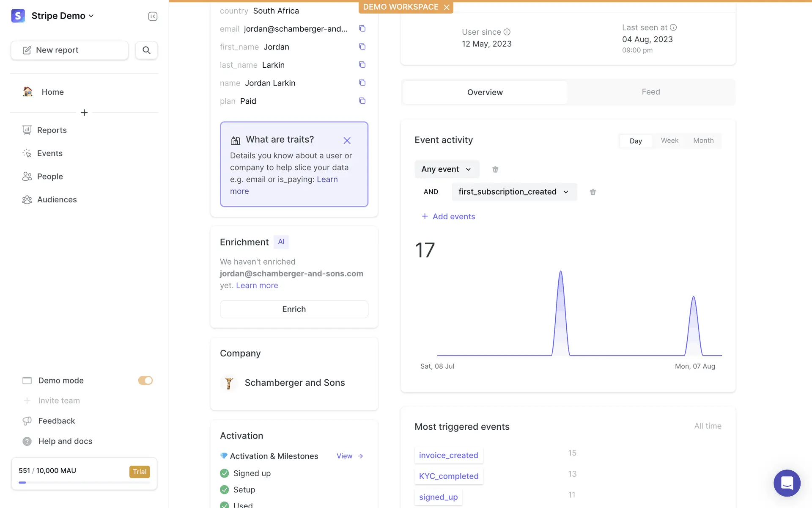The width and height of the screenshot is (812, 508).
Task: Delete the Any event filter
Action: (x=495, y=169)
